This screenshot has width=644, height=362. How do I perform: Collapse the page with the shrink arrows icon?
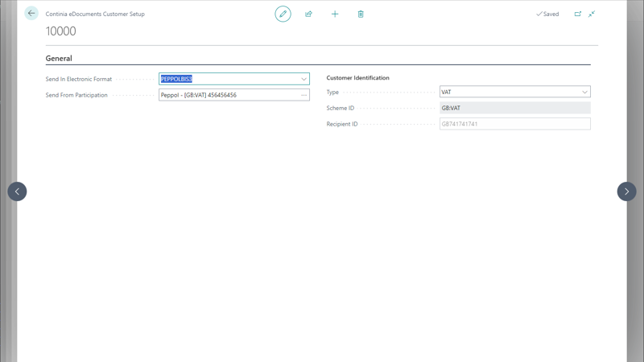click(x=592, y=14)
